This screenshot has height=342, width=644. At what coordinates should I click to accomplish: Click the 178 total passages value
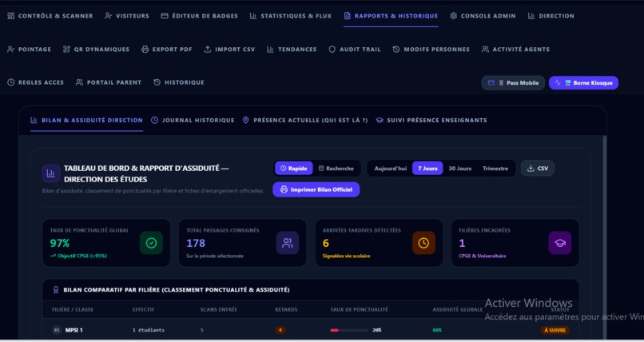(196, 244)
